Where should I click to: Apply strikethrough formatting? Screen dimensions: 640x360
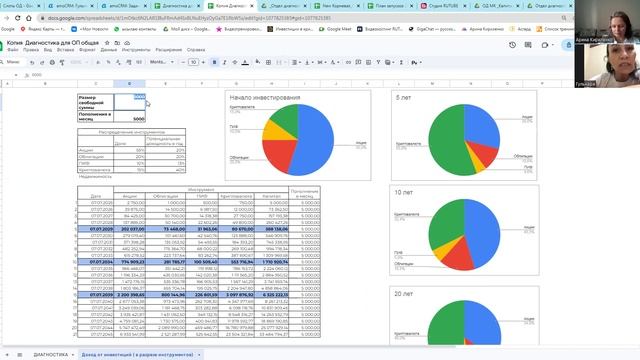tap(235, 62)
